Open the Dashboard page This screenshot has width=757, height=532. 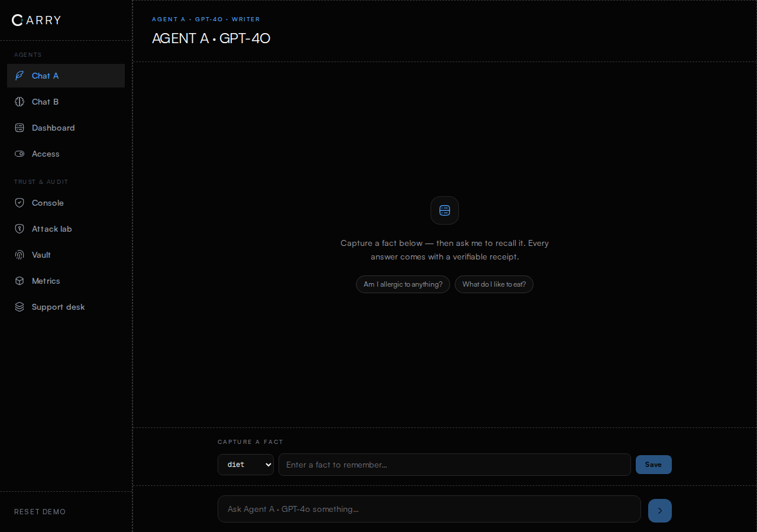[66, 128]
